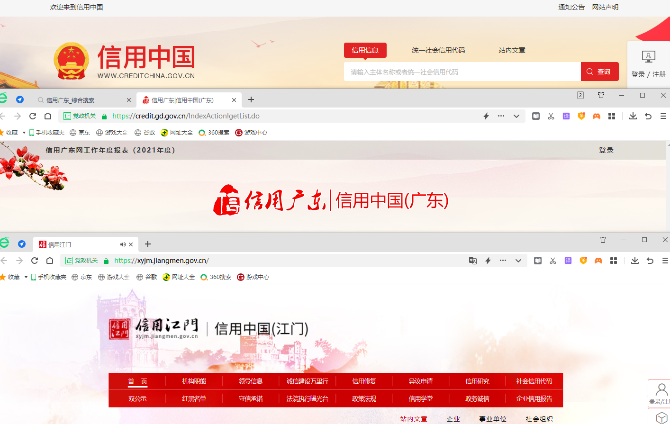The height and width of the screenshot is (424, 670).
Task: Click the orange shield extension in Guangdong window
Action: tap(581, 116)
